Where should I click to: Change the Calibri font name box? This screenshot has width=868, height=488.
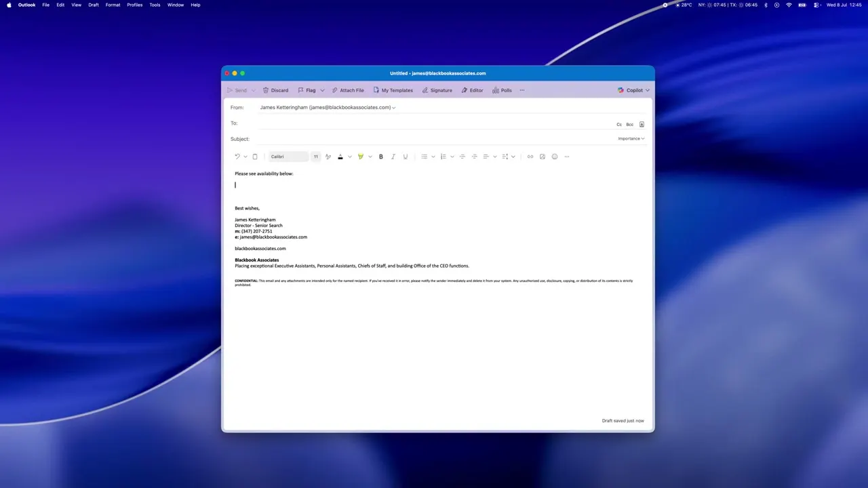pyautogui.click(x=288, y=157)
